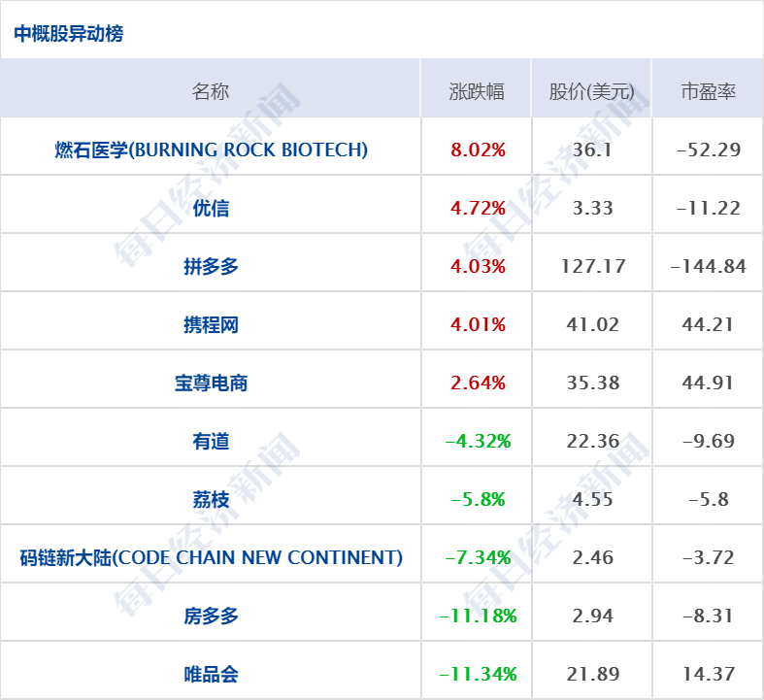Open the 荔枝 stock link
Screen dimensions: 764x700
pos(211,499)
